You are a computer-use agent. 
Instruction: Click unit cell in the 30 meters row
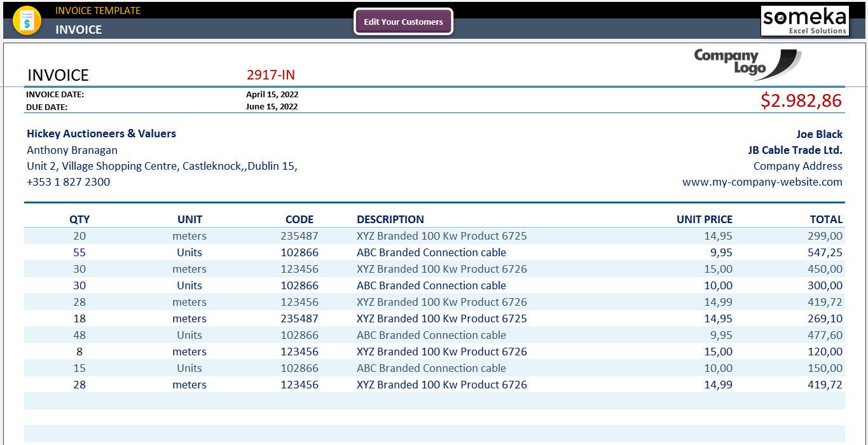coord(189,269)
